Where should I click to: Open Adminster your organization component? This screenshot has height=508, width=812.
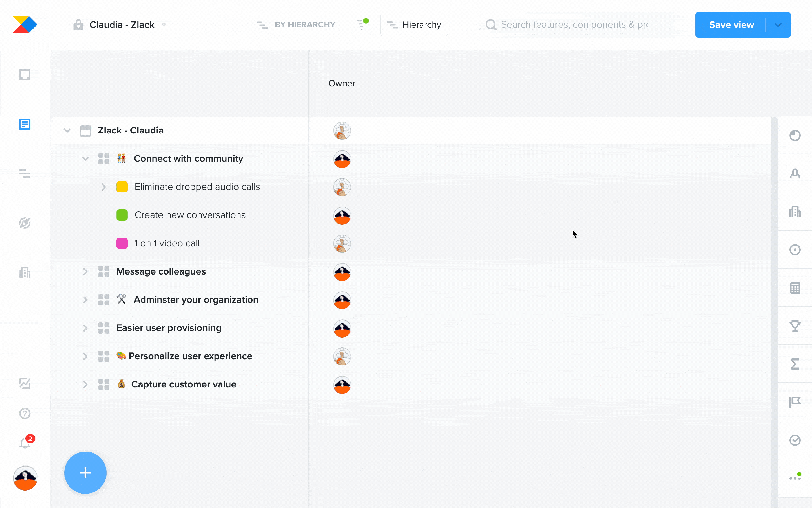tap(196, 300)
